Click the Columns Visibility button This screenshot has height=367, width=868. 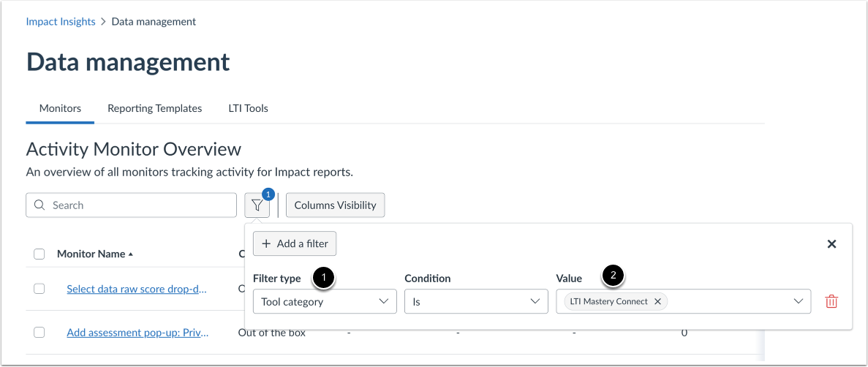(x=335, y=205)
